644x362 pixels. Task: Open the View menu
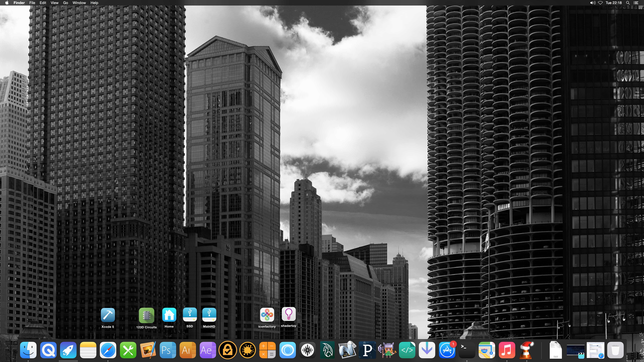[54, 3]
